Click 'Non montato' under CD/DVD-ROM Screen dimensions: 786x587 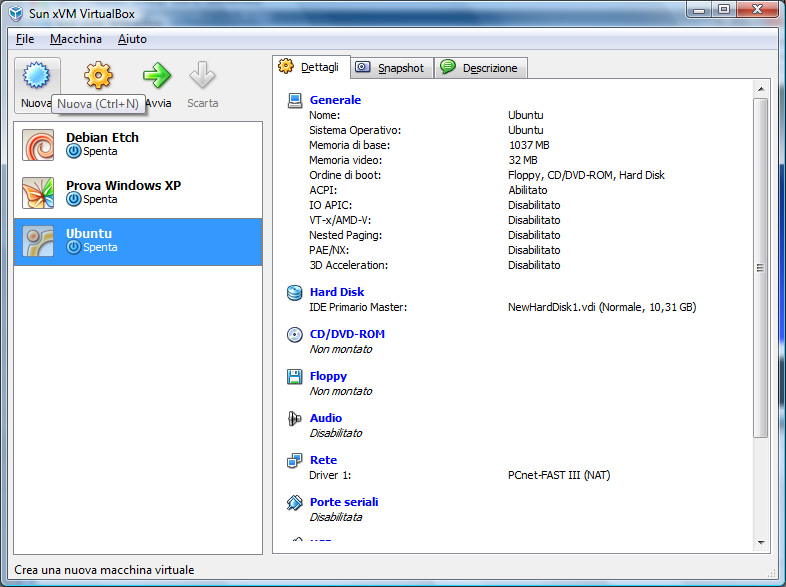341,349
